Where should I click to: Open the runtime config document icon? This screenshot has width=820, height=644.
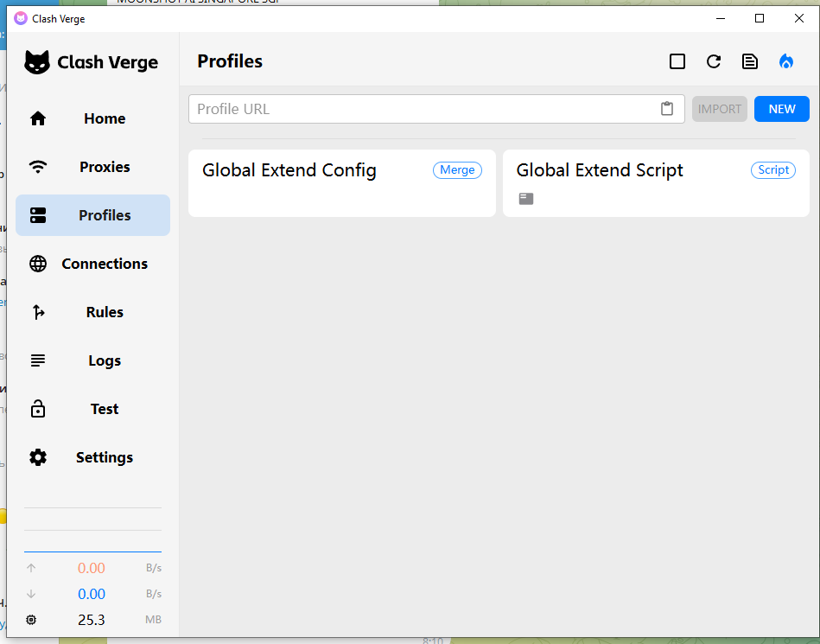coord(750,61)
